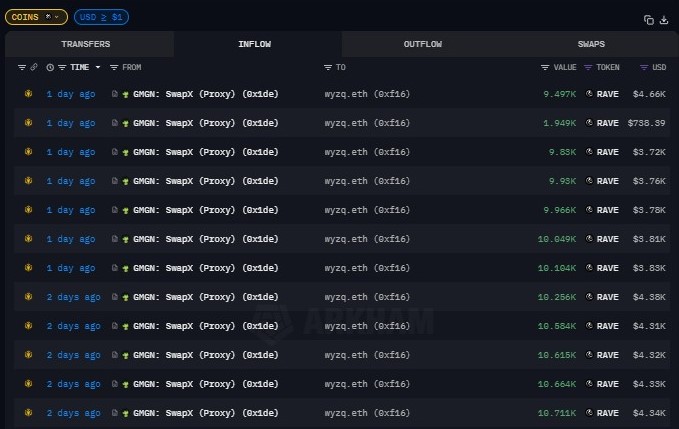This screenshot has width=679, height=429.
Task: Click the clock icon beside TIME header
Action: pyautogui.click(x=49, y=67)
